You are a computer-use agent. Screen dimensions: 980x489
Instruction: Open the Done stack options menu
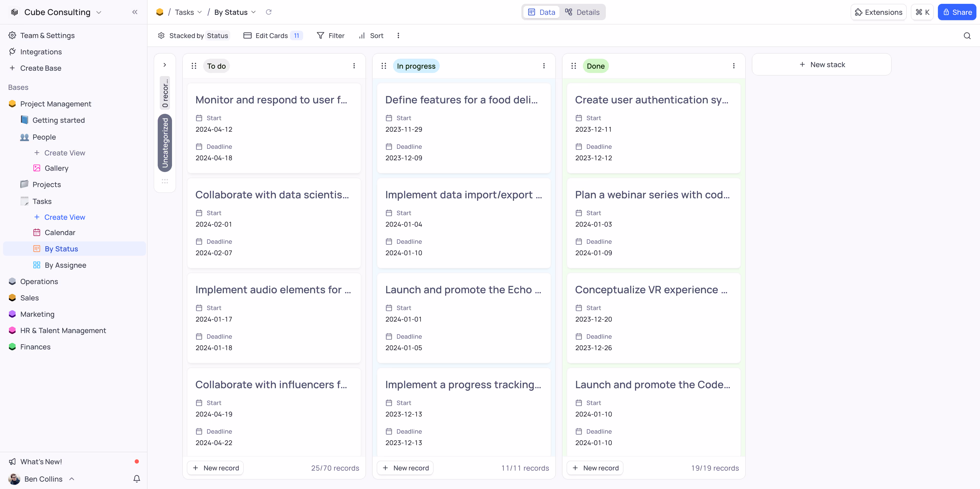pyautogui.click(x=733, y=66)
